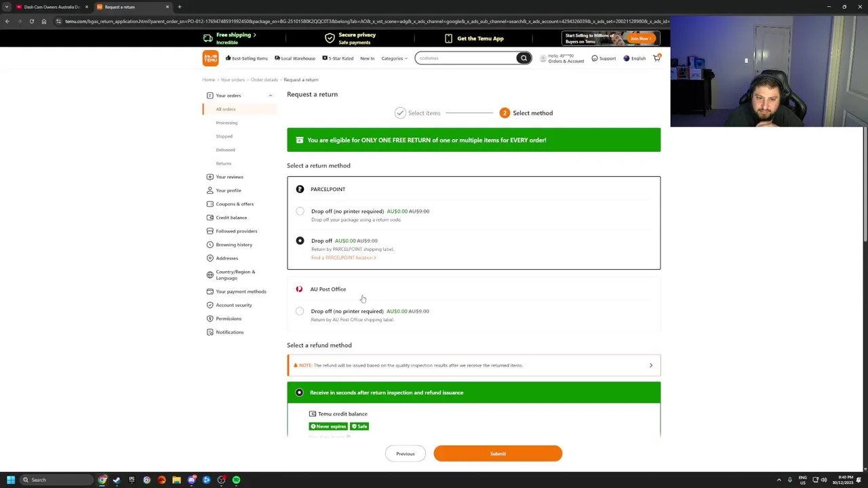Image resolution: width=868 pixels, height=488 pixels.
Task: Click the PARCELPOINT logo icon
Action: [300, 189]
